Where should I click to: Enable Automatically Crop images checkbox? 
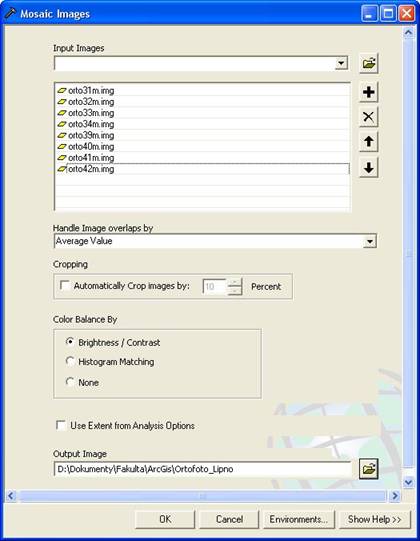click(x=65, y=285)
